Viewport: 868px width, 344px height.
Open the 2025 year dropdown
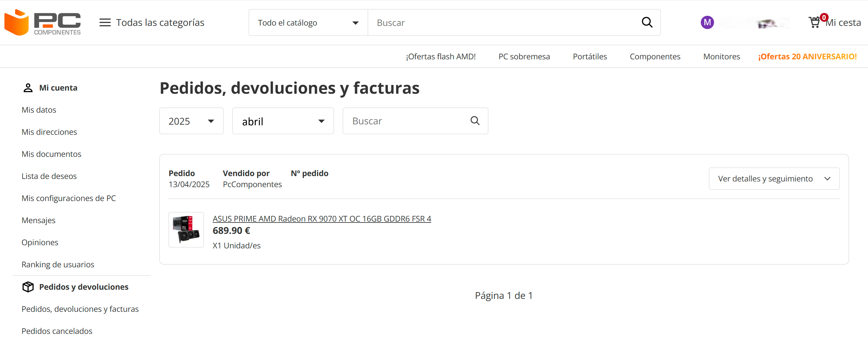click(191, 121)
